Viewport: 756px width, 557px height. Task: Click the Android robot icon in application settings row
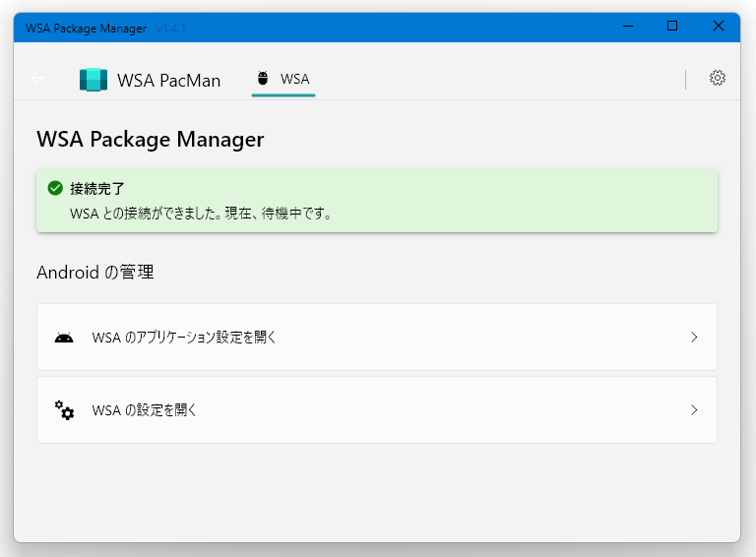pyautogui.click(x=64, y=338)
